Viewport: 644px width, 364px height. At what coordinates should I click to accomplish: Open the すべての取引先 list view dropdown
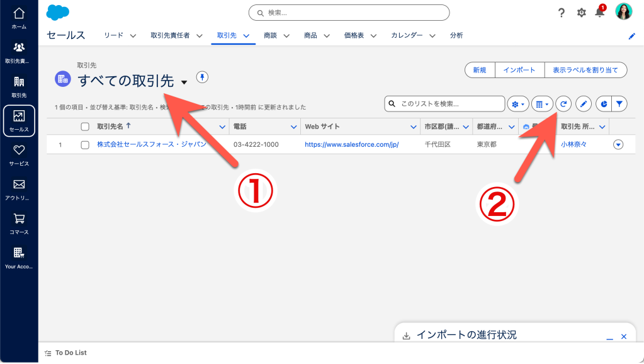[184, 82]
